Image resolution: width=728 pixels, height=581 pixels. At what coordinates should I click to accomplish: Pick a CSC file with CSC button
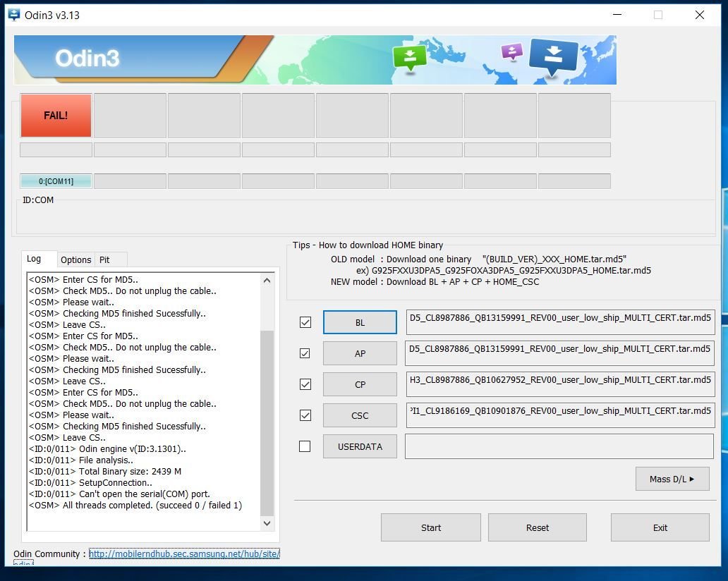(x=360, y=416)
